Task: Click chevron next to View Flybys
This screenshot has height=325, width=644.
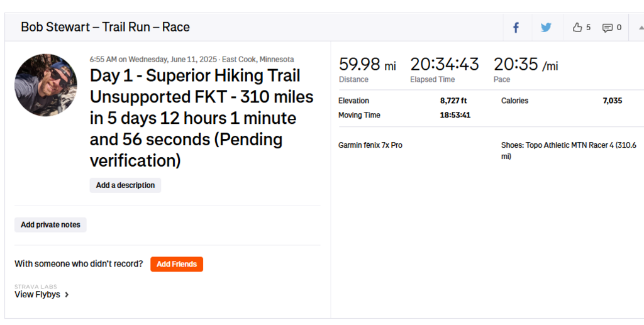Action: point(67,294)
